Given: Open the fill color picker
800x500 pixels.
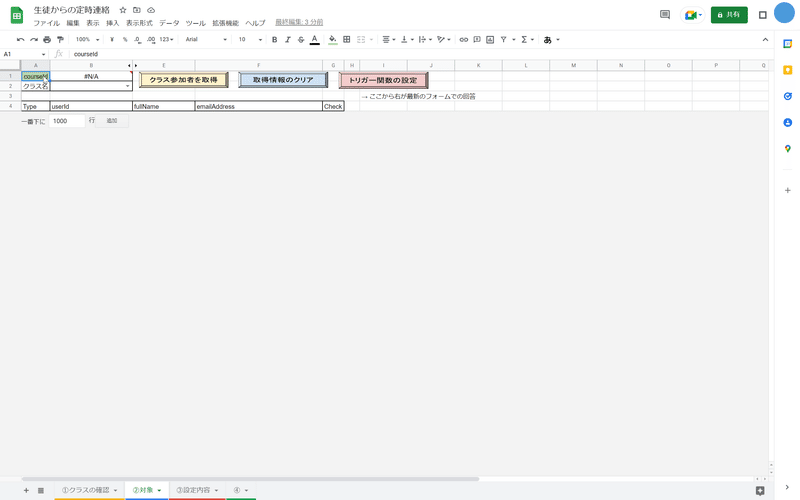Looking at the screenshot, I should (333, 39).
